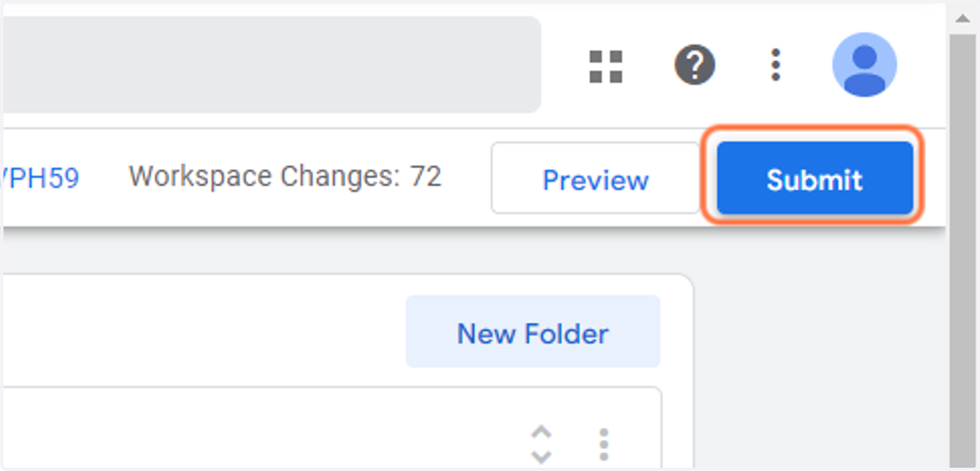Open the container ID link ending in PH59
Viewport: 980px width, 471px height.
pyautogui.click(x=41, y=177)
